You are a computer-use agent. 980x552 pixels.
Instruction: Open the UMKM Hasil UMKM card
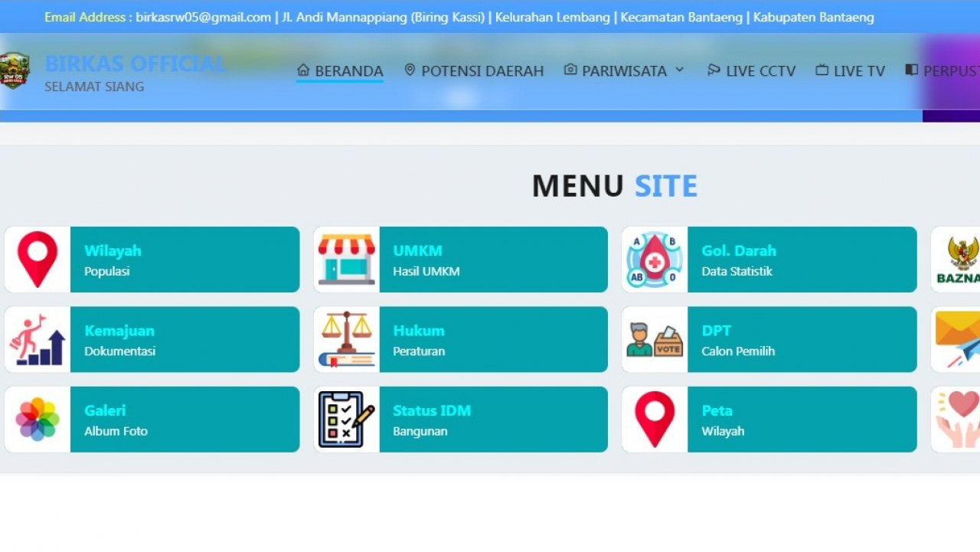[x=461, y=260]
